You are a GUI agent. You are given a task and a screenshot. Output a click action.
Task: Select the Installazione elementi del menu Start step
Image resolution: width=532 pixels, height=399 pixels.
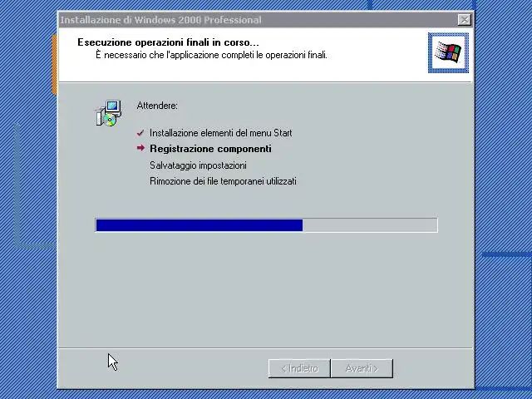[220, 133]
